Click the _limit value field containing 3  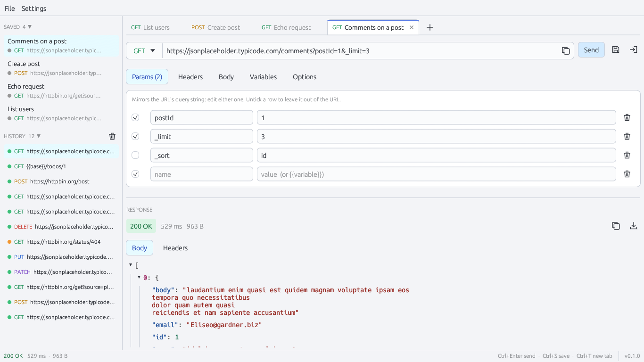tap(437, 136)
